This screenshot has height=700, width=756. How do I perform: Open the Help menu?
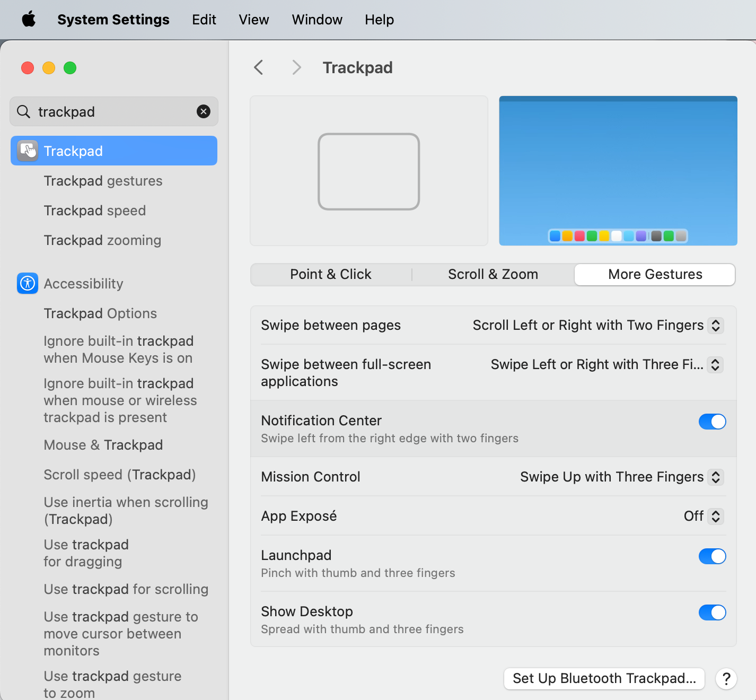click(x=380, y=20)
